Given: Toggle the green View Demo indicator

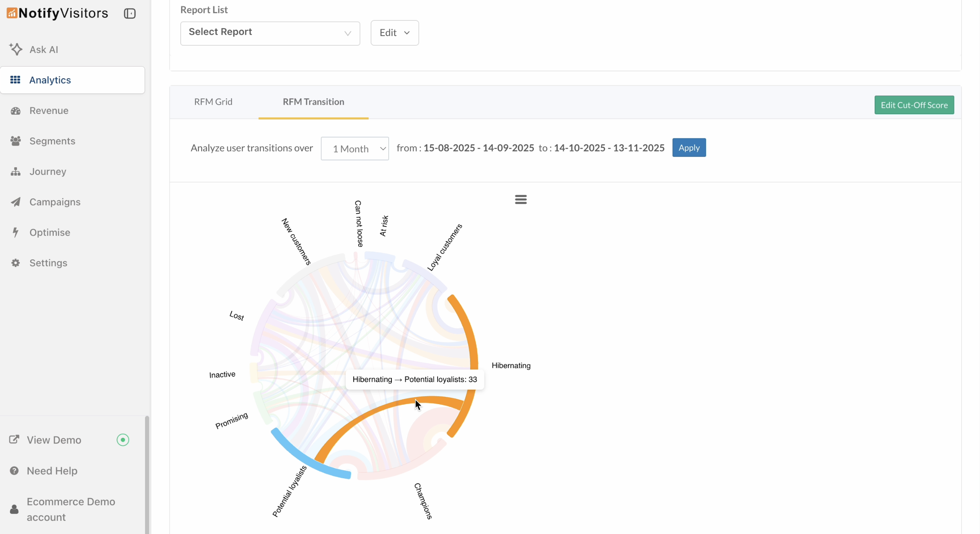Looking at the screenshot, I should pyautogui.click(x=123, y=440).
